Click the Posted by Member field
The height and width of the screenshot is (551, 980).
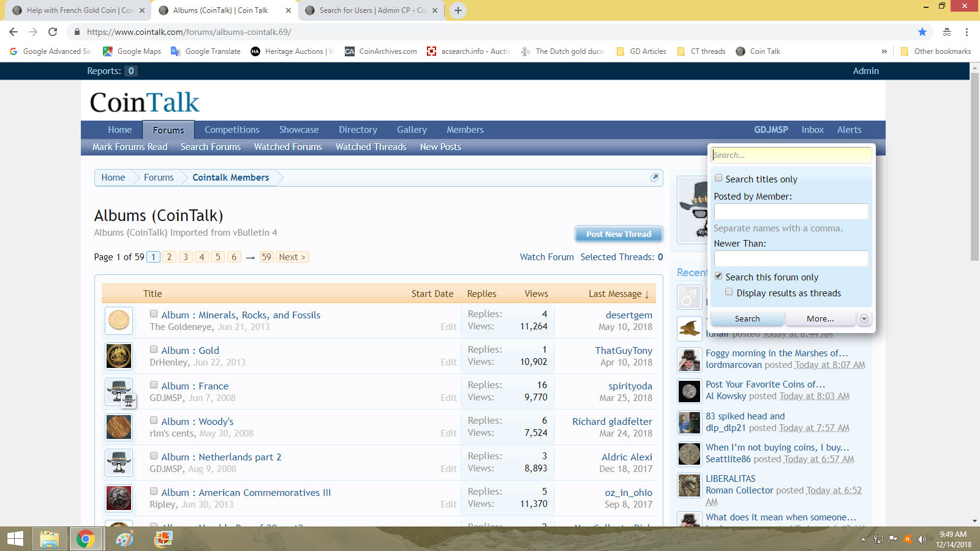(x=791, y=211)
